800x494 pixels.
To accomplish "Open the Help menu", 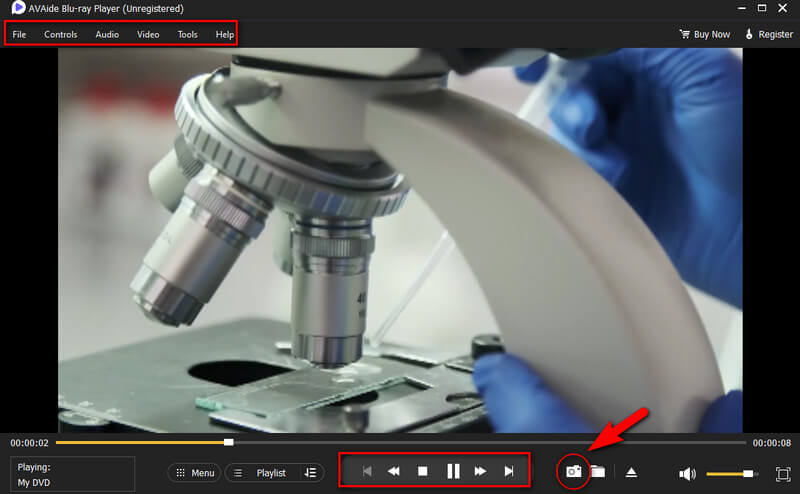I will pos(224,34).
